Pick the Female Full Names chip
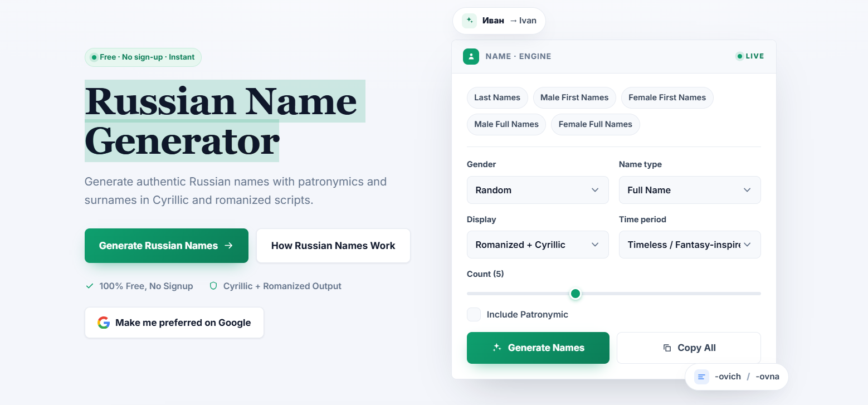 [596, 124]
